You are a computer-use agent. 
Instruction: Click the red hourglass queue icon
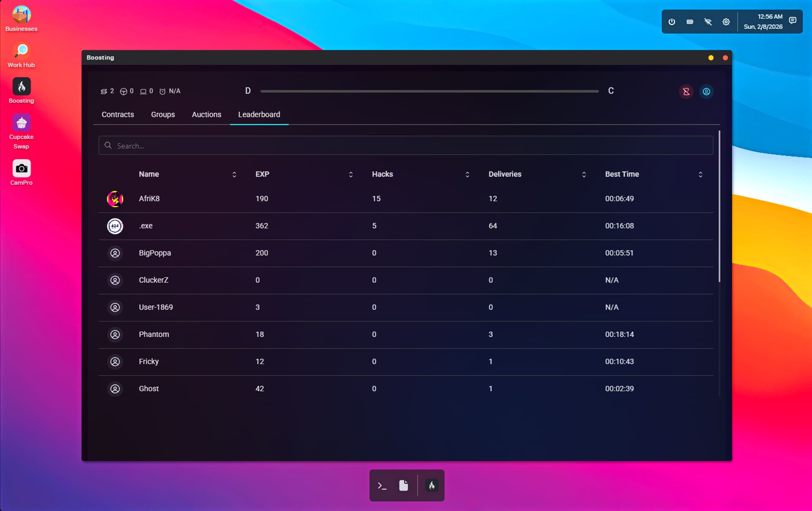(686, 91)
